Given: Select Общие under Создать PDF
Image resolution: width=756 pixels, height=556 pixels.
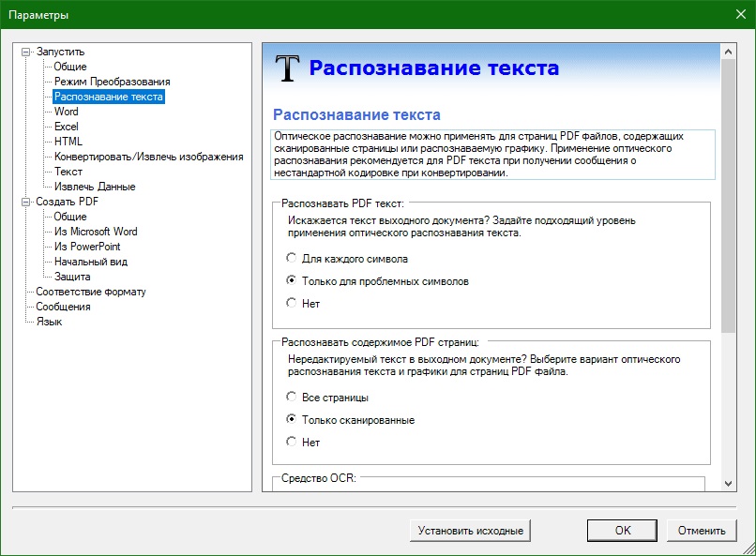Looking at the screenshot, I should pos(70,217).
